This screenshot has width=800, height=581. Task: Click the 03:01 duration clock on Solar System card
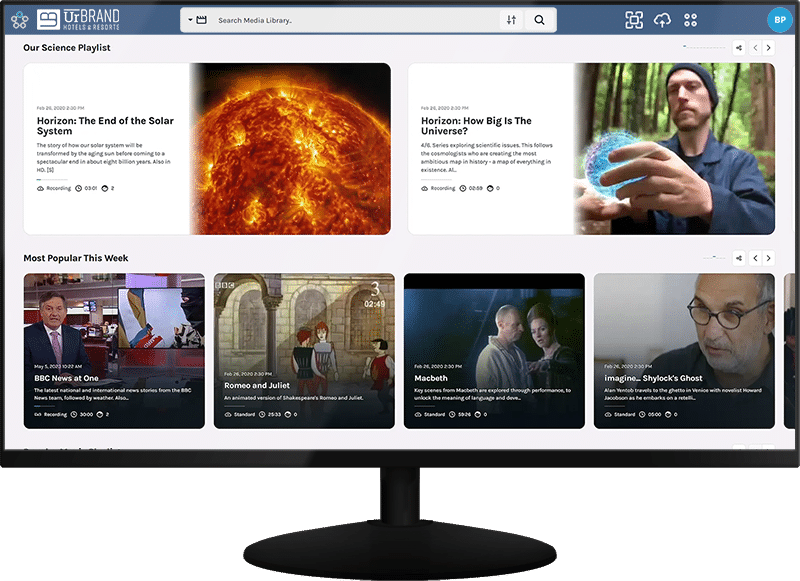[x=86, y=188]
